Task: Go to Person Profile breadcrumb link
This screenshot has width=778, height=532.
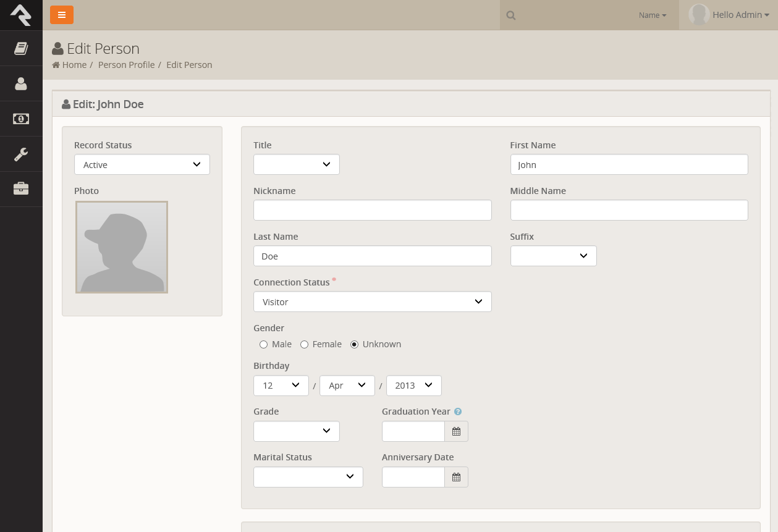Action: tap(126, 65)
